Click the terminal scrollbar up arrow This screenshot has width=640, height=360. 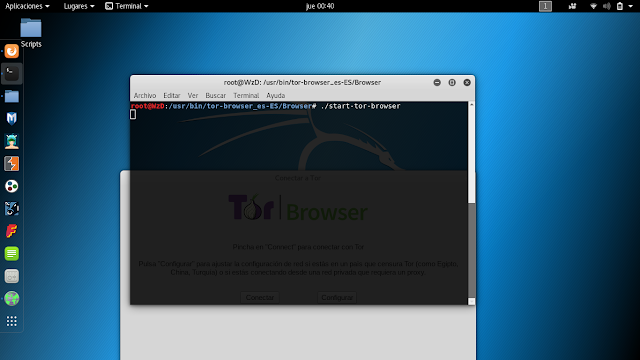[471, 105]
